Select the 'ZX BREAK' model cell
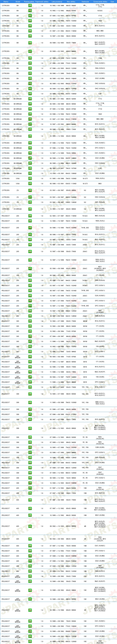The image size is (117, 644). 18,209
